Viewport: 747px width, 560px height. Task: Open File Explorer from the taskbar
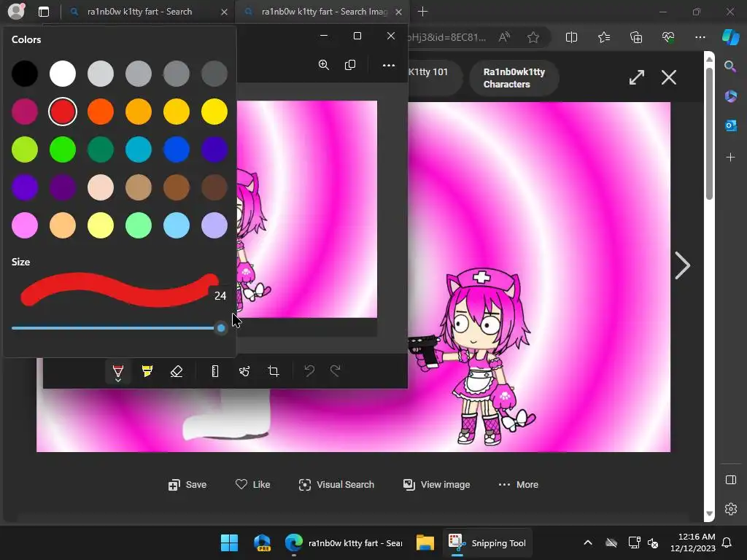(x=425, y=542)
